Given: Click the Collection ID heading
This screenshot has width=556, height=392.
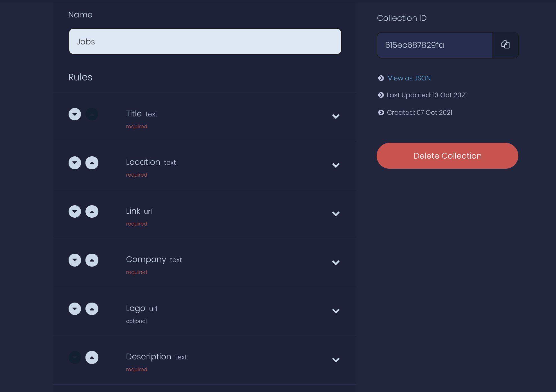Looking at the screenshot, I should pos(402,18).
